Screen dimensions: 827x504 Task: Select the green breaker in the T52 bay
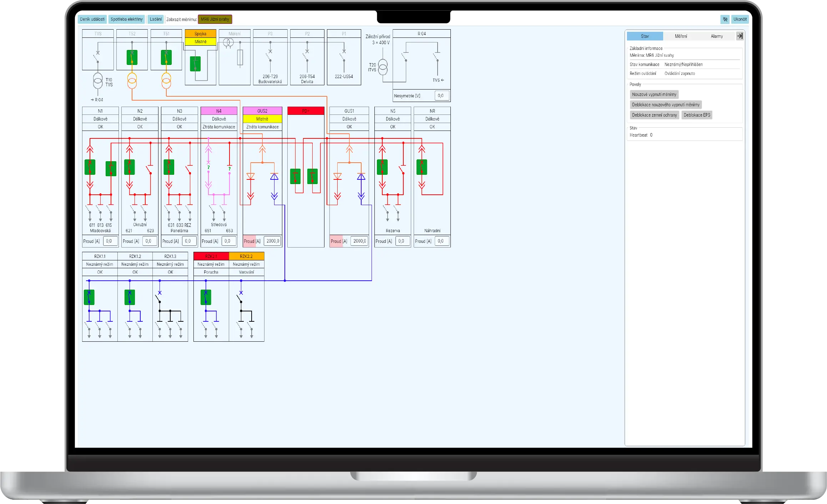(132, 57)
